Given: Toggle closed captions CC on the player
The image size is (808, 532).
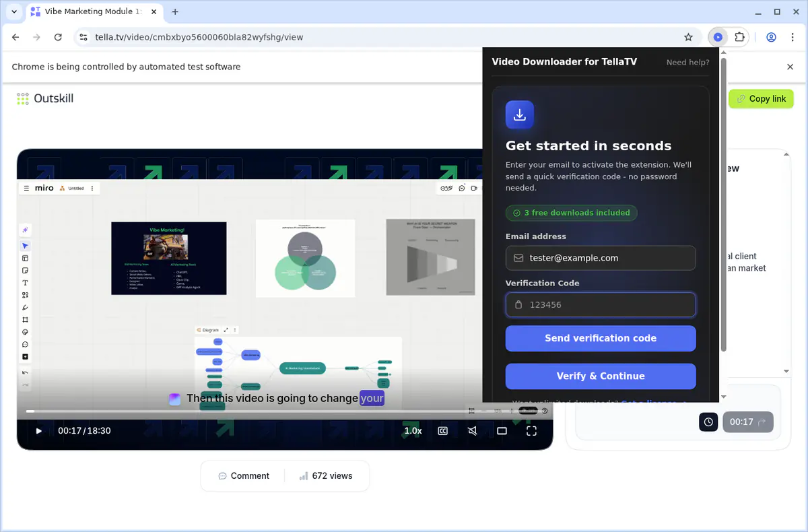Looking at the screenshot, I should tap(443, 431).
